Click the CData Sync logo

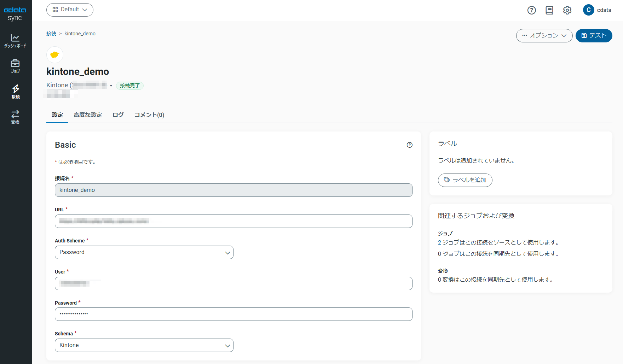15,13
